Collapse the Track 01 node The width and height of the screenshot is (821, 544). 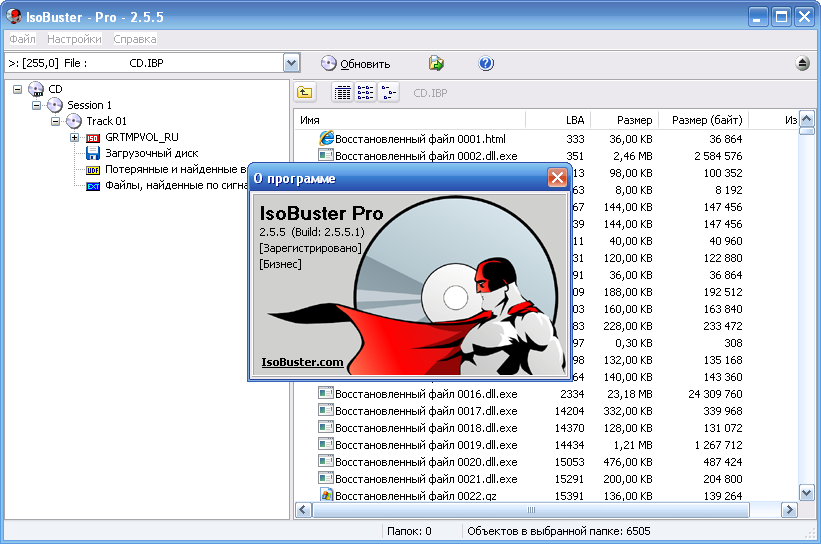tap(55, 121)
